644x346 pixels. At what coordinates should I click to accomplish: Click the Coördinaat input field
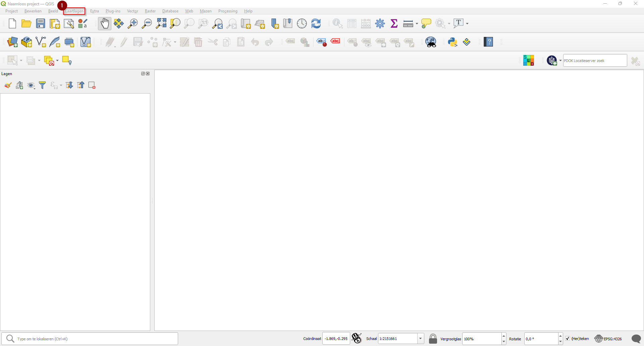tap(336, 339)
